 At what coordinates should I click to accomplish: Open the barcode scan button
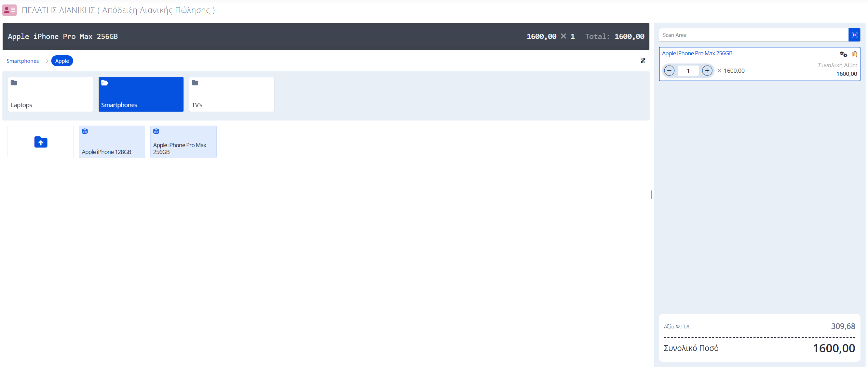pyautogui.click(x=854, y=35)
